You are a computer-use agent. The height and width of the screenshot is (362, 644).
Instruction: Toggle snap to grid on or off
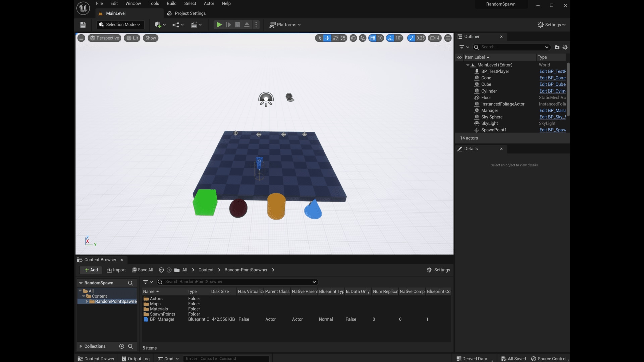click(373, 38)
